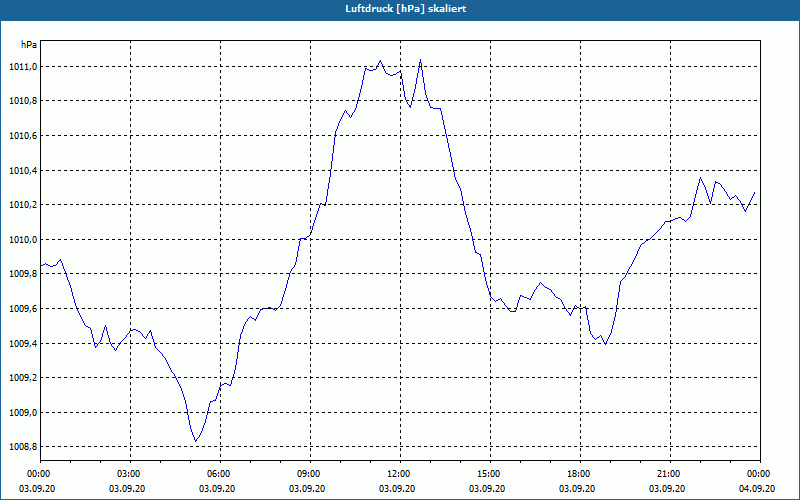Select the 1010,6 y-axis value
The image size is (800, 500).
(23, 136)
